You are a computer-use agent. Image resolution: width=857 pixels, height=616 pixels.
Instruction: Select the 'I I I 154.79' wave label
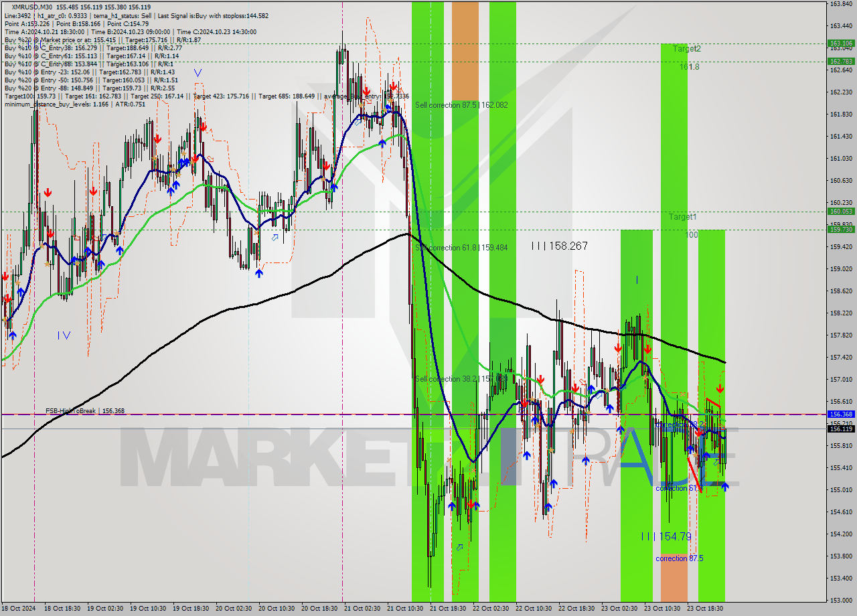pyautogui.click(x=666, y=536)
